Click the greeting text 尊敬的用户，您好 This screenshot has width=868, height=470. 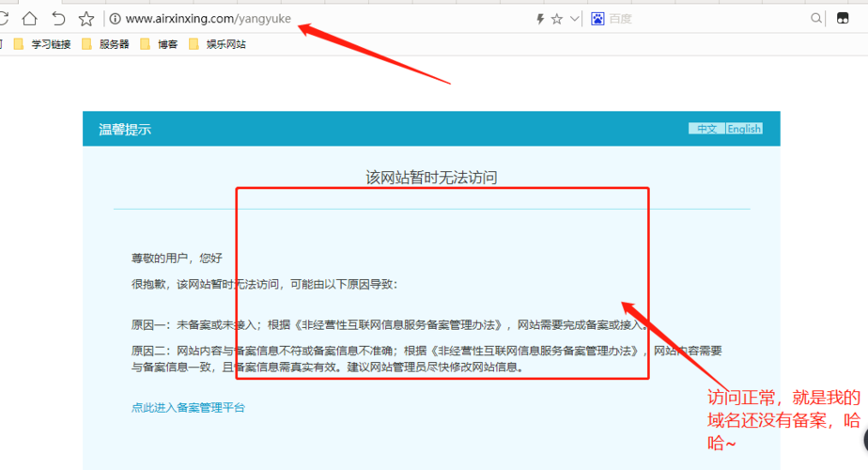177,258
